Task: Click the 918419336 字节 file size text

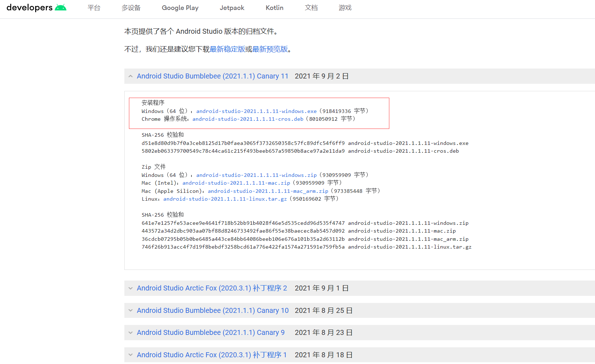Action: click(x=344, y=111)
